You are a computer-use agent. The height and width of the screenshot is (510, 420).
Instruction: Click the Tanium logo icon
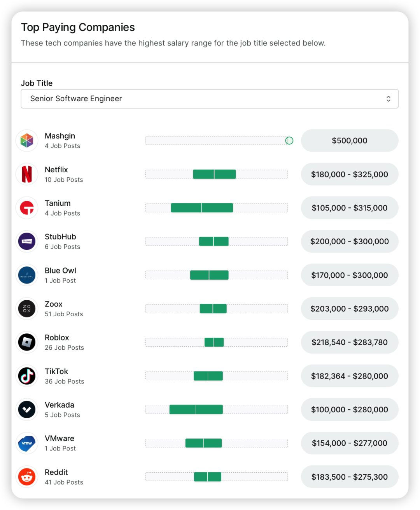pyautogui.click(x=27, y=208)
